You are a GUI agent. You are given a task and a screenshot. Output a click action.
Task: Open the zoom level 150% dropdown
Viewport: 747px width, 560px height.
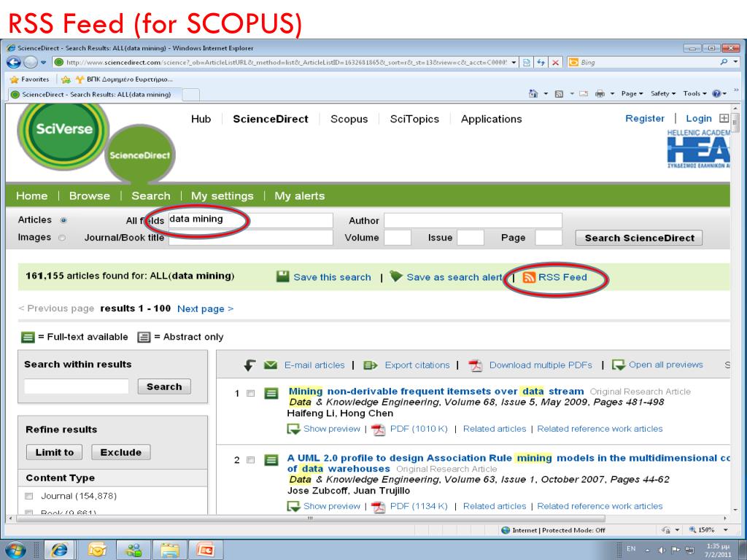726,529
